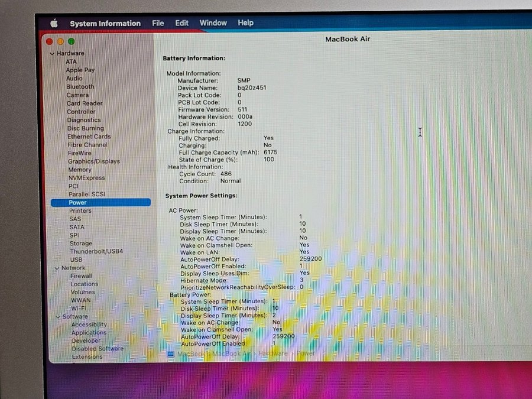The image size is (532, 399).
Task: Select Applications under Software
Action: pyautogui.click(x=89, y=333)
